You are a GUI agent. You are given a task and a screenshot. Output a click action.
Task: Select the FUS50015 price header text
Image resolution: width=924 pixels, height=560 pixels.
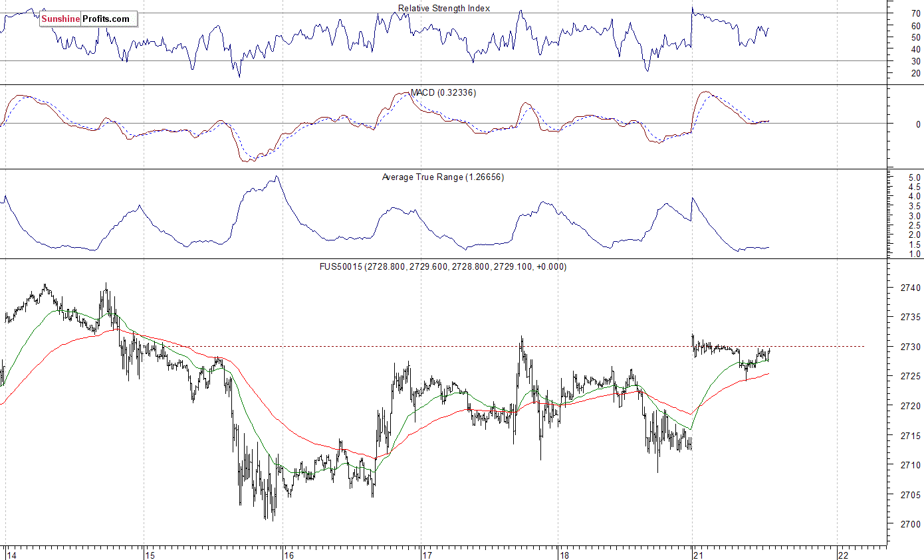[444, 267]
